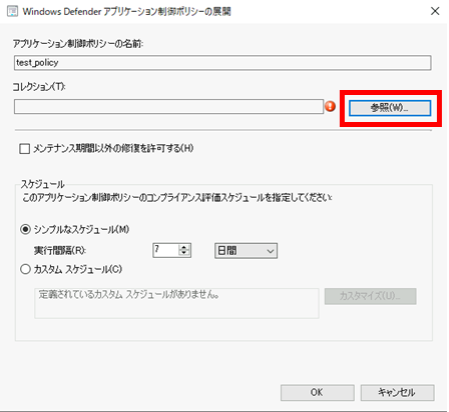Increase the run interval with spinner up arrow
Screen dimensions: 449x412
184,247
